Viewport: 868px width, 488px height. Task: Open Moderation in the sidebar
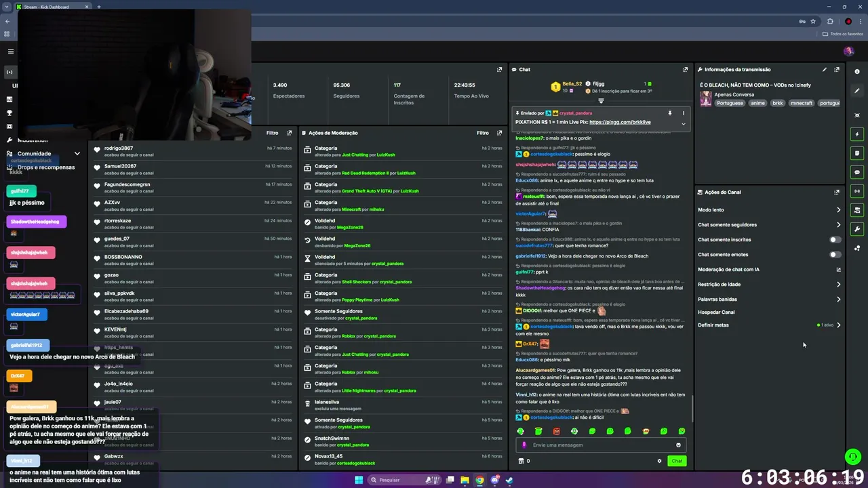click(32, 140)
